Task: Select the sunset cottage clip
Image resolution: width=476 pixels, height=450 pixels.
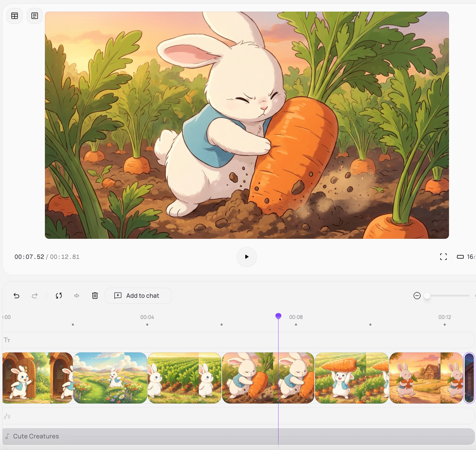Action: click(426, 378)
